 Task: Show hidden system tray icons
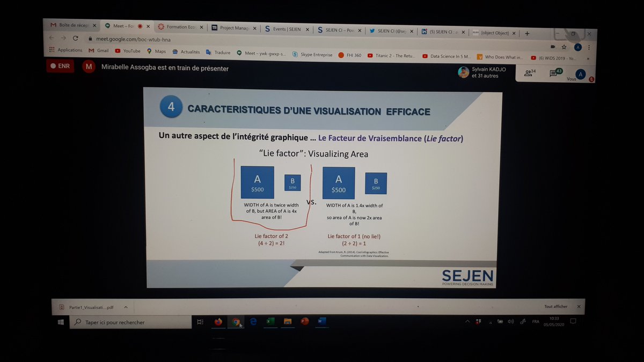467,321
